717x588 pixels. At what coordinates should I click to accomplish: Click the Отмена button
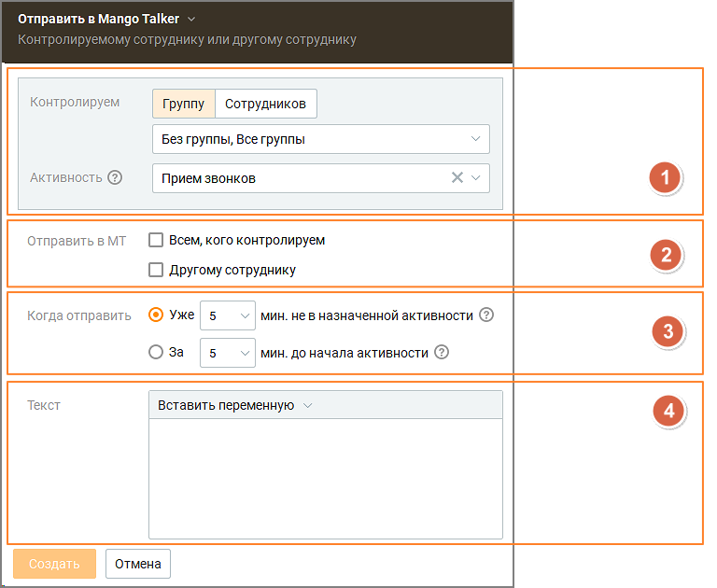[x=137, y=564]
